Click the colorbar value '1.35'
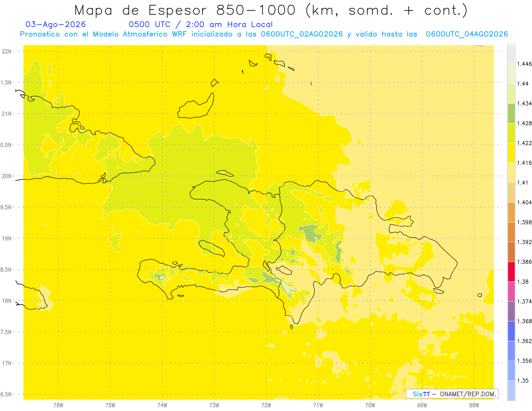This screenshot has width=532, height=411. (523, 380)
